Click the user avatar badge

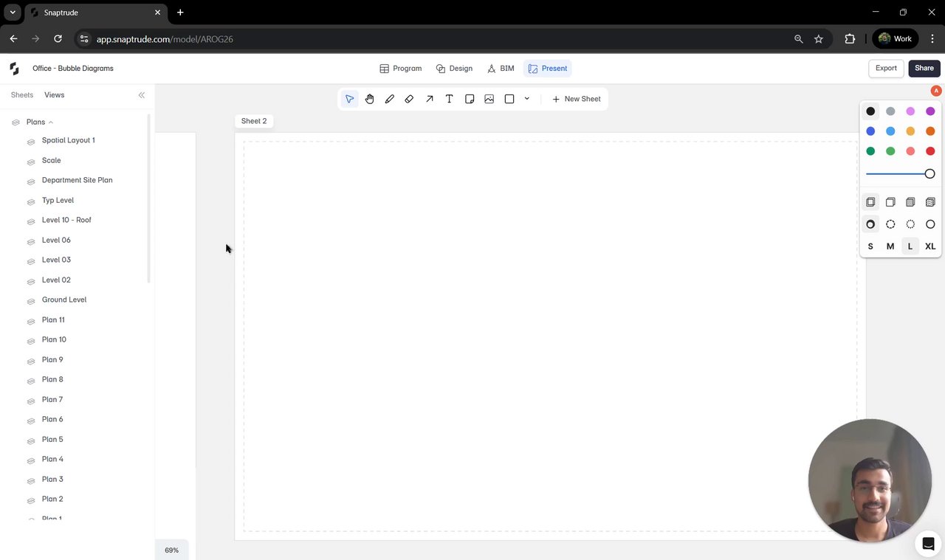936,91
